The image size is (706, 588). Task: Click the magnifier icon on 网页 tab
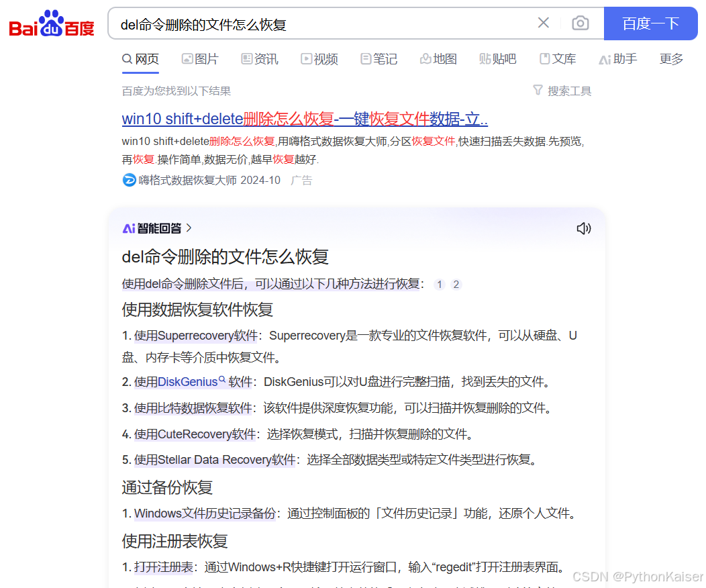tap(128, 59)
